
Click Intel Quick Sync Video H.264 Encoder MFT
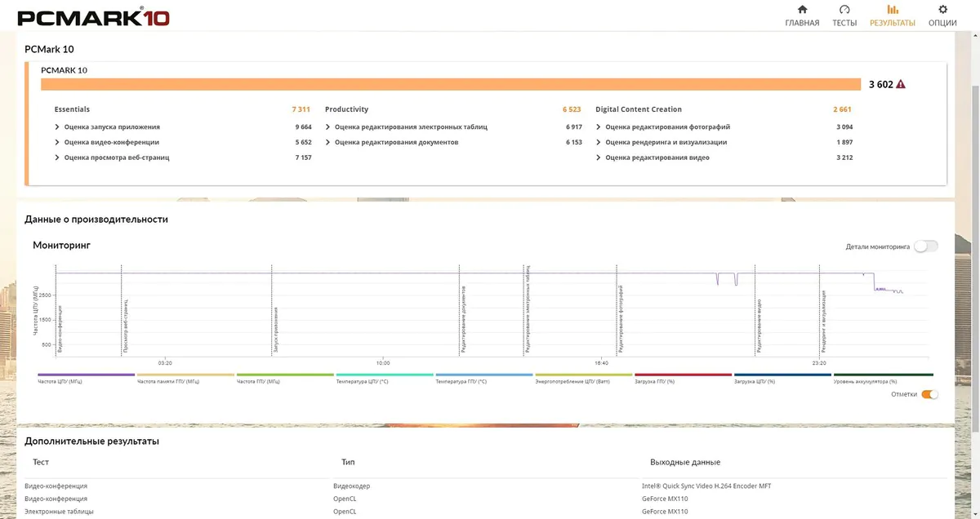click(706, 486)
